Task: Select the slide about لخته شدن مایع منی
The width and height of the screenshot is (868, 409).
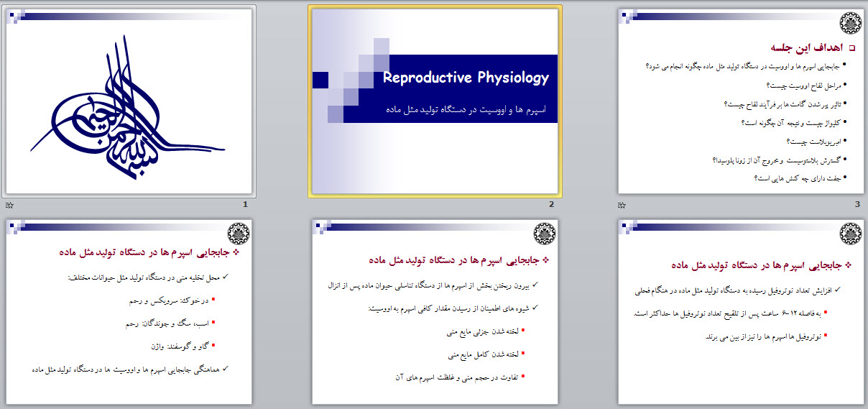Action: tap(435, 311)
